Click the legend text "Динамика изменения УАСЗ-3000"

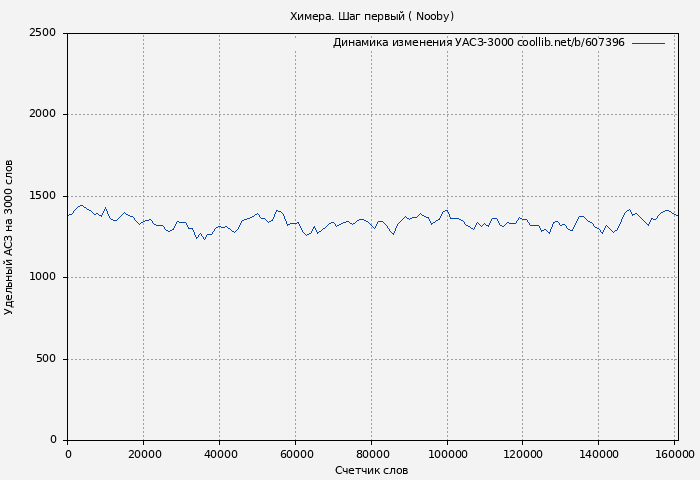pyautogui.click(x=422, y=43)
